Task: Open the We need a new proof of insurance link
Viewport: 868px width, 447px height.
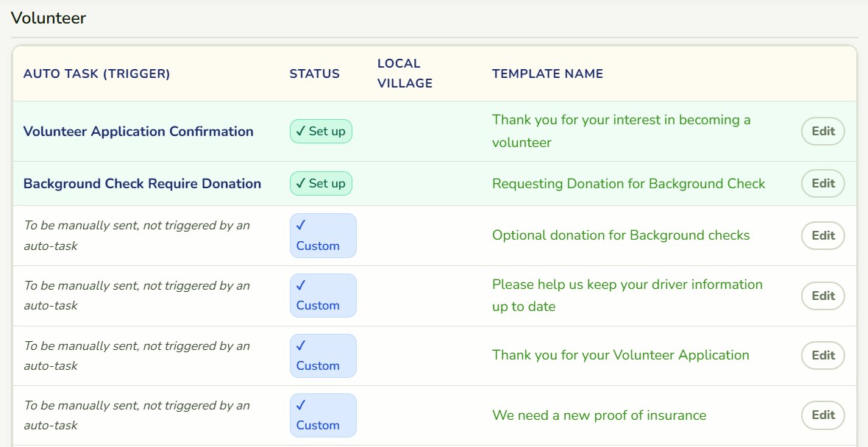Action: (599, 415)
